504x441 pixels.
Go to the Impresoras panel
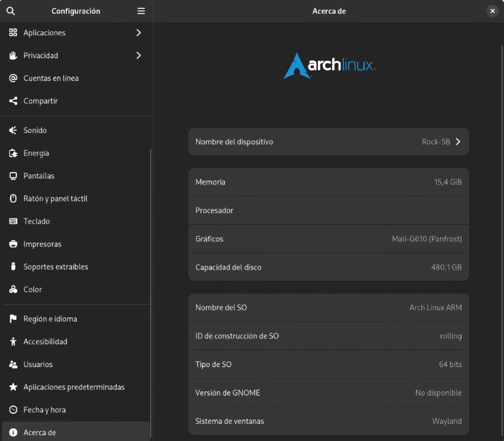coord(76,244)
